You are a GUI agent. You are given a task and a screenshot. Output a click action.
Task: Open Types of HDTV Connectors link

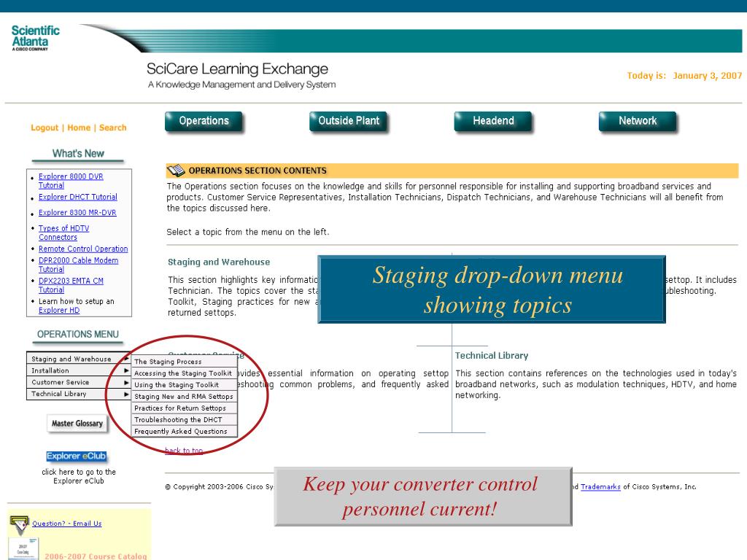63,233
